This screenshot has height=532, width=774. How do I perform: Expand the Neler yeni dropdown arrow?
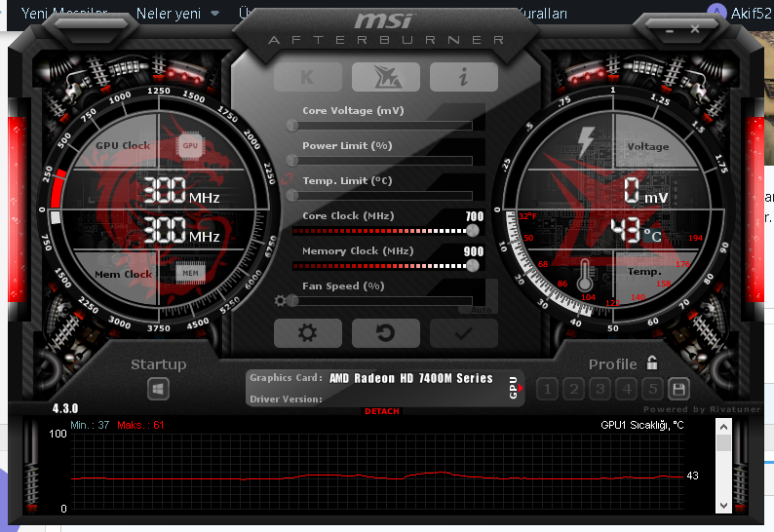[214, 14]
